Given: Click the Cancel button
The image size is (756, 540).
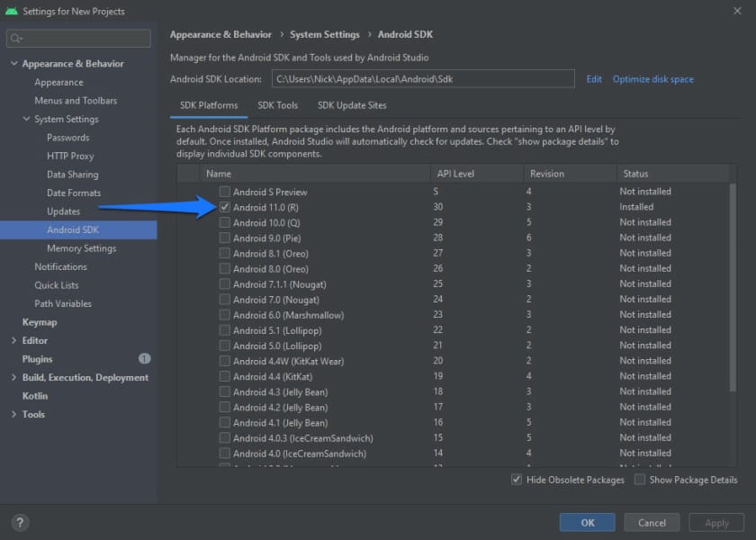Looking at the screenshot, I should pos(652,523).
